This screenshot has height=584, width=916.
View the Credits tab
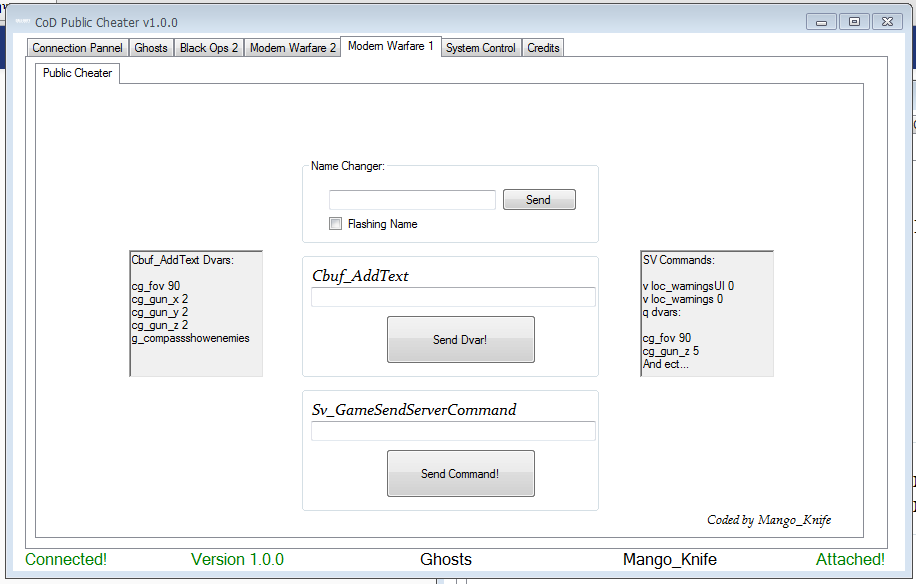[x=543, y=48]
